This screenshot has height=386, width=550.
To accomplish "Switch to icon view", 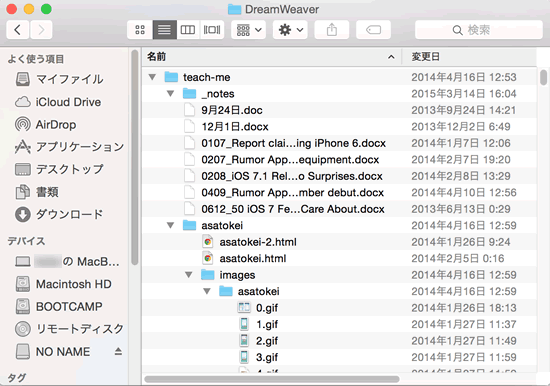I will click(x=140, y=30).
